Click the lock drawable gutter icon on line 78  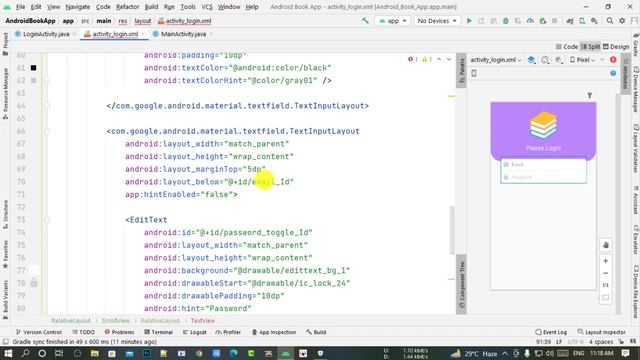click(33, 283)
